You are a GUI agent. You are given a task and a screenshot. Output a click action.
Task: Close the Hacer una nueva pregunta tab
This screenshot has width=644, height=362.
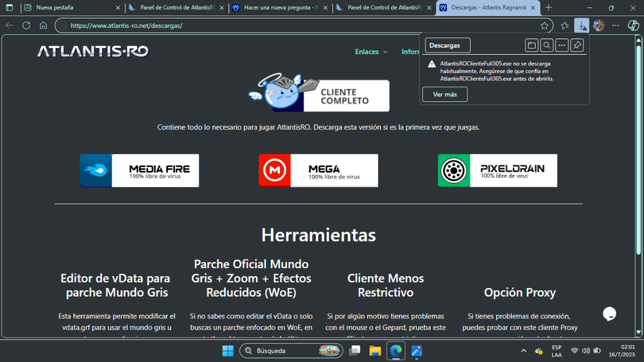pyautogui.click(x=325, y=8)
